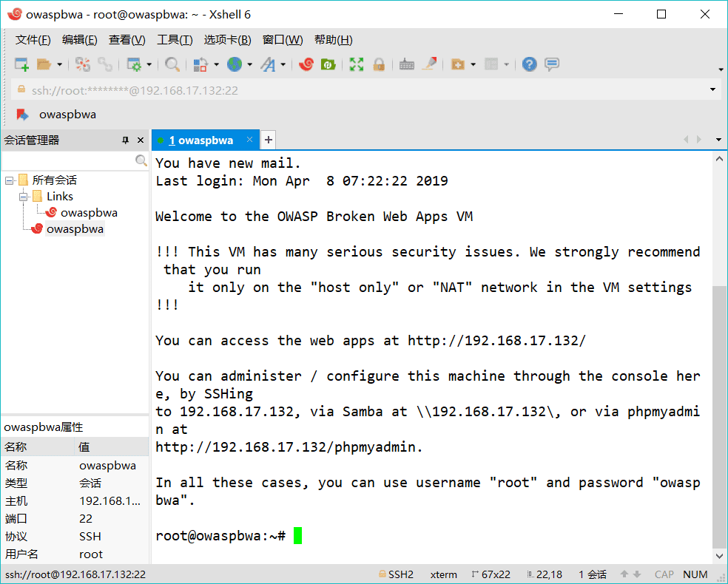Collapse the Links folder node
The width and height of the screenshot is (728, 584).
[23, 197]
